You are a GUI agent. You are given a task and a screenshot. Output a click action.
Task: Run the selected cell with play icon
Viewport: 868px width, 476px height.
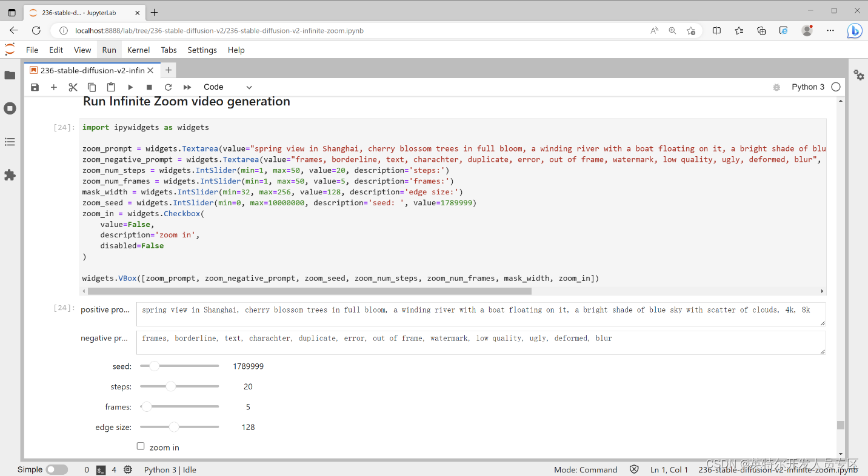point(130,87)
